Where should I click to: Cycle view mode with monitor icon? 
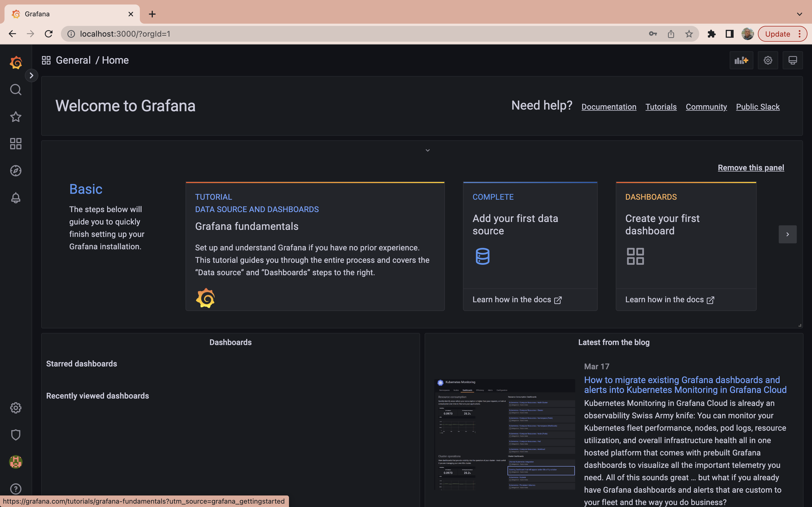793,60
